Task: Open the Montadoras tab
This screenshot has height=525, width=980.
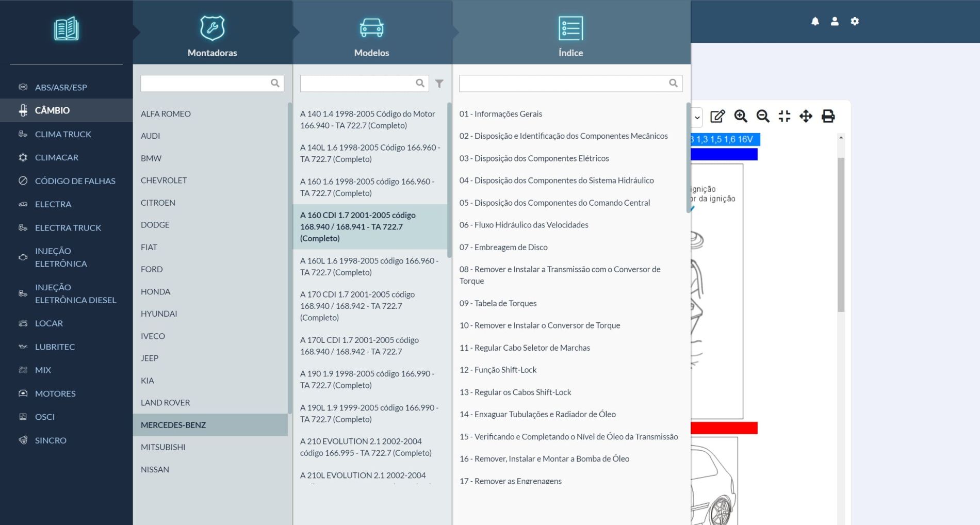Action: (x=213, y=36)
